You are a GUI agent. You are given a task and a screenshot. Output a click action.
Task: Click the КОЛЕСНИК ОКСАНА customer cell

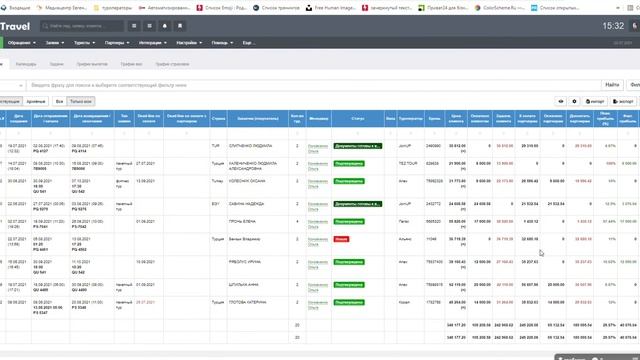(247, 181)
